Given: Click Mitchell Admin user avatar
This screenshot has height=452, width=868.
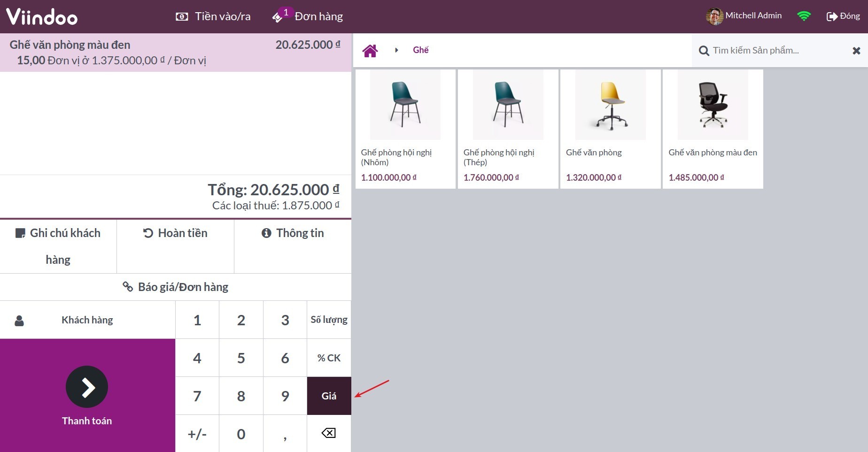Looking at the screenshot, I should pos(714,16).
